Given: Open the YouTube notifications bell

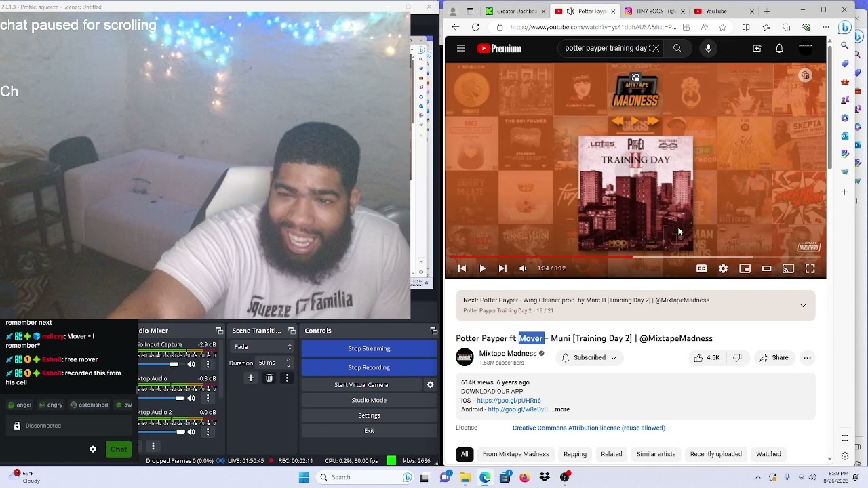Looking at the screenshot, I should (x=779, y=48).
